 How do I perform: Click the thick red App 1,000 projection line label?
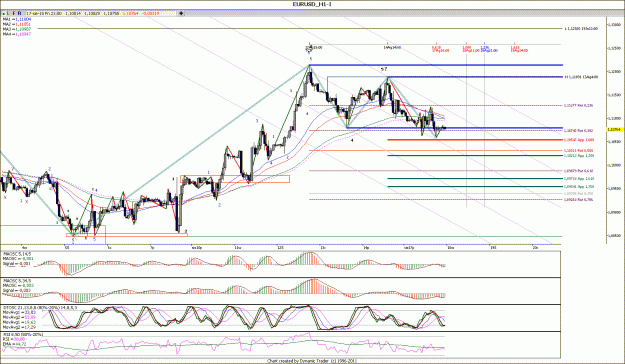coord(579,140)
